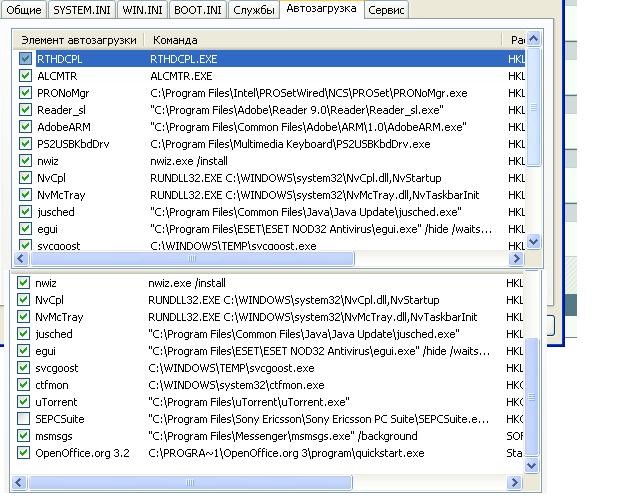
Task: Select the PS2USBKbdDrv item name
Action: (73, 144)
